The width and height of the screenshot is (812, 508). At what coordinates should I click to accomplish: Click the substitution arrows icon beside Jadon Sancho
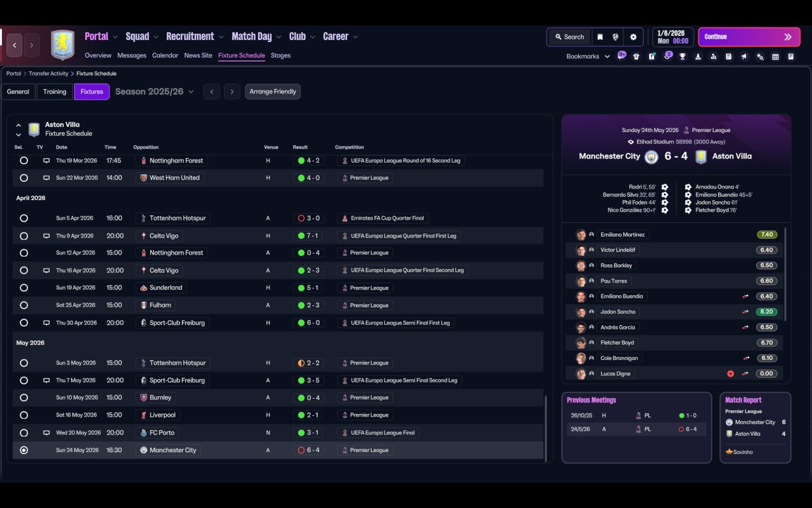click(x=745, y=312)
